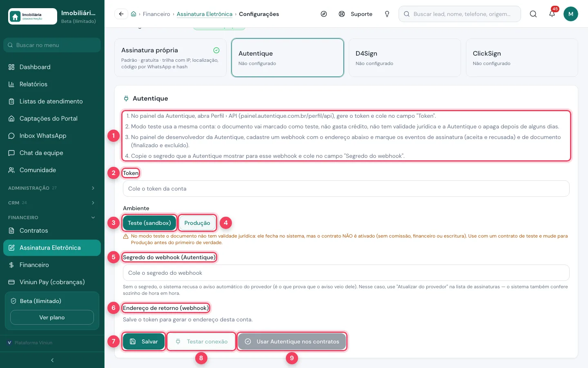
Task: Open Dashboard from the sidebar
Action: [x=52, y=67]
